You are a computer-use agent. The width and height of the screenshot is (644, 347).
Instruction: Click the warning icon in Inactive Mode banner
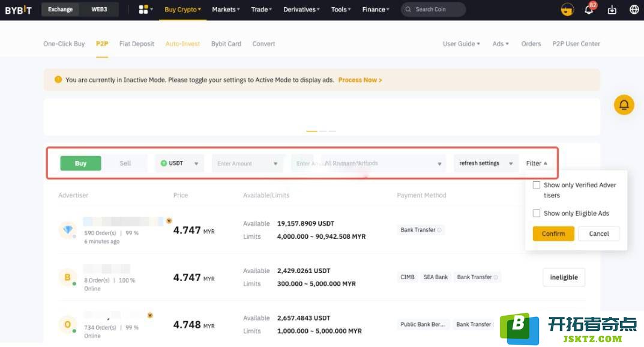[x=58, y=80]
